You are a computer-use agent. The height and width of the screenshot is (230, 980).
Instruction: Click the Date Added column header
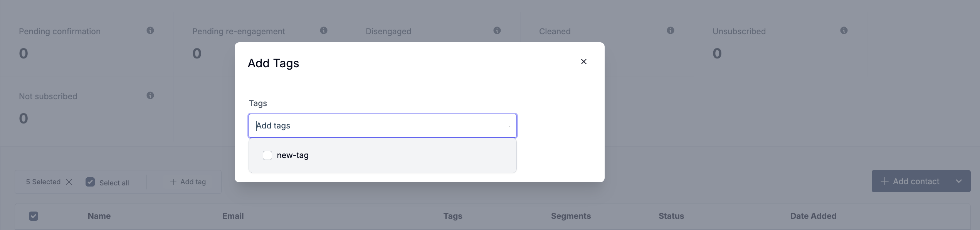[813, 216]
